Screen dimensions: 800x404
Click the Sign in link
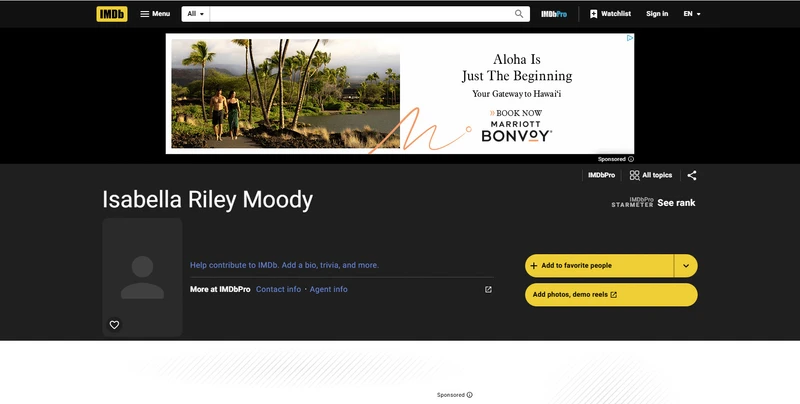pos(657,14)
